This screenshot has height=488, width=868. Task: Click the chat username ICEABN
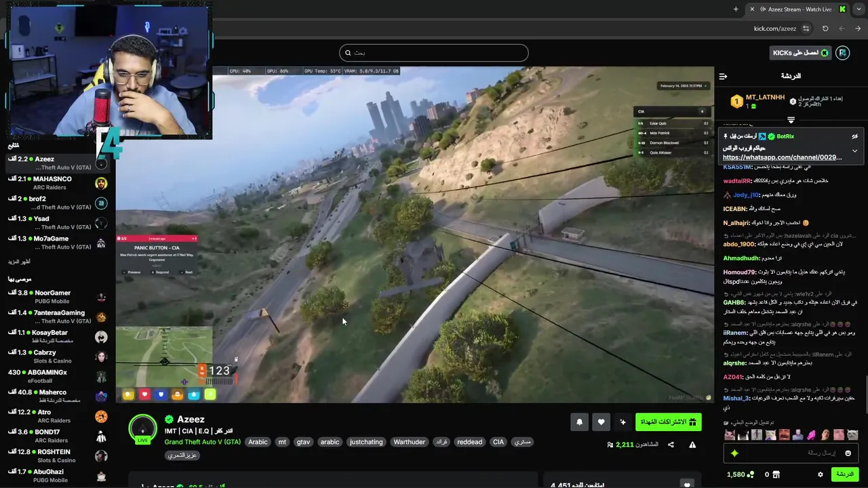(735, 209)
